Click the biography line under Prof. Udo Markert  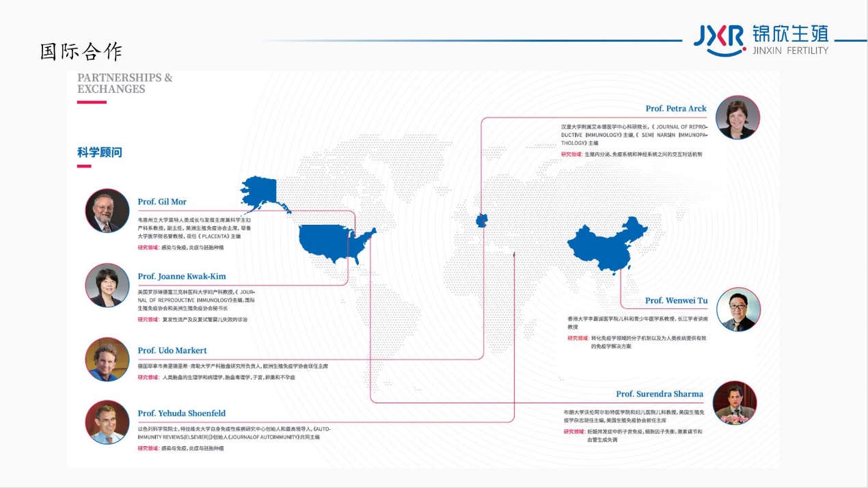[232, 366]
